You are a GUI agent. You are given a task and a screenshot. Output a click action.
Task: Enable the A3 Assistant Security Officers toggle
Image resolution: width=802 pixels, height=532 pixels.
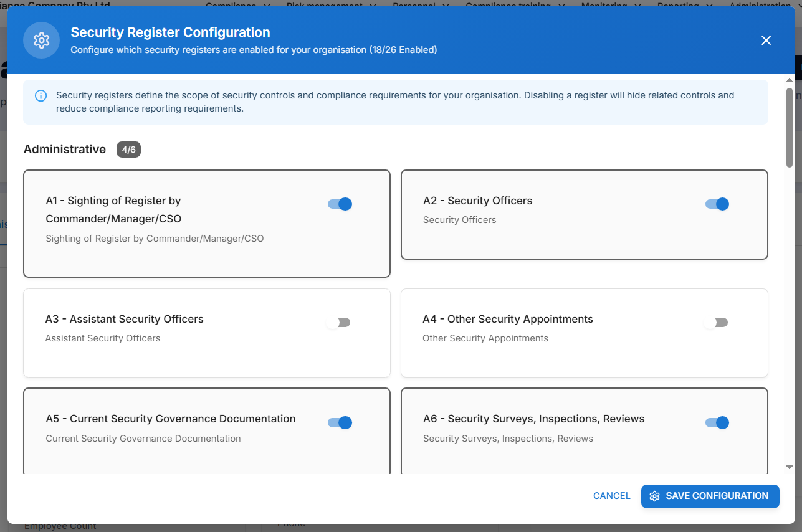[x=338, y=323]
